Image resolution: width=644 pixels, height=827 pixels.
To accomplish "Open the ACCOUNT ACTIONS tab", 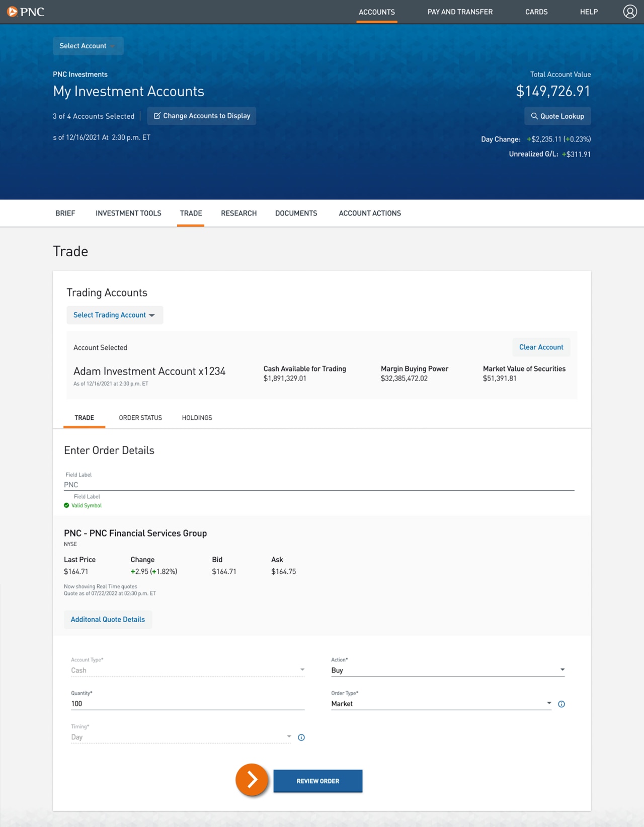I will 370,213.
